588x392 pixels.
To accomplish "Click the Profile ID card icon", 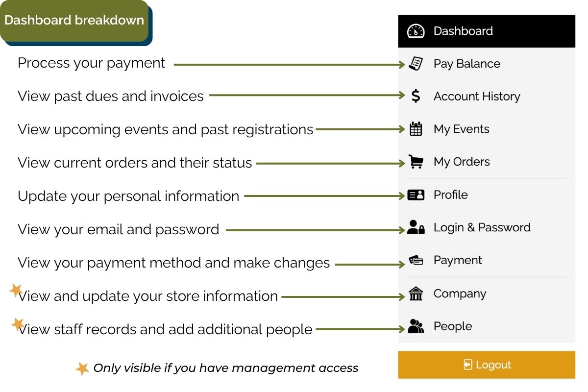I will (x=416, y=195).
